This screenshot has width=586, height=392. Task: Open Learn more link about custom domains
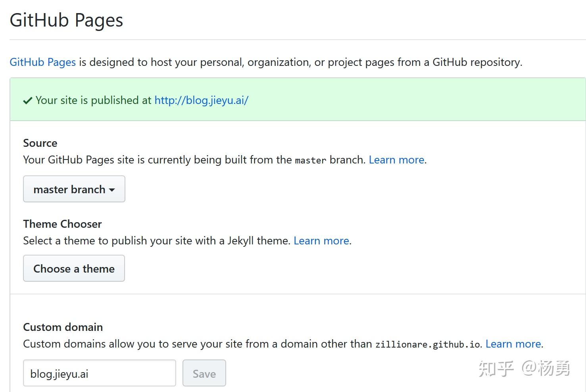tap(513, 344)
